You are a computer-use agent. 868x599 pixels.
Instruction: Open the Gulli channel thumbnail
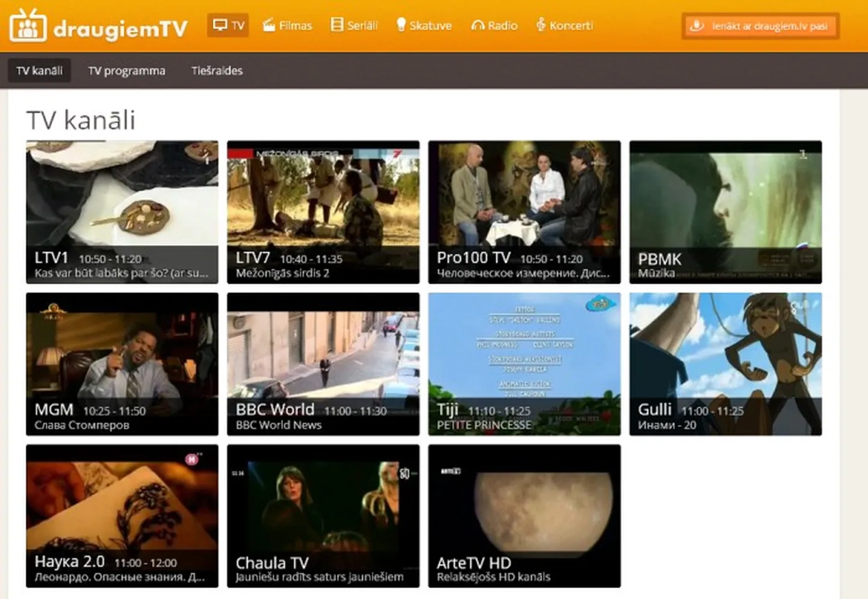point(725,364)
